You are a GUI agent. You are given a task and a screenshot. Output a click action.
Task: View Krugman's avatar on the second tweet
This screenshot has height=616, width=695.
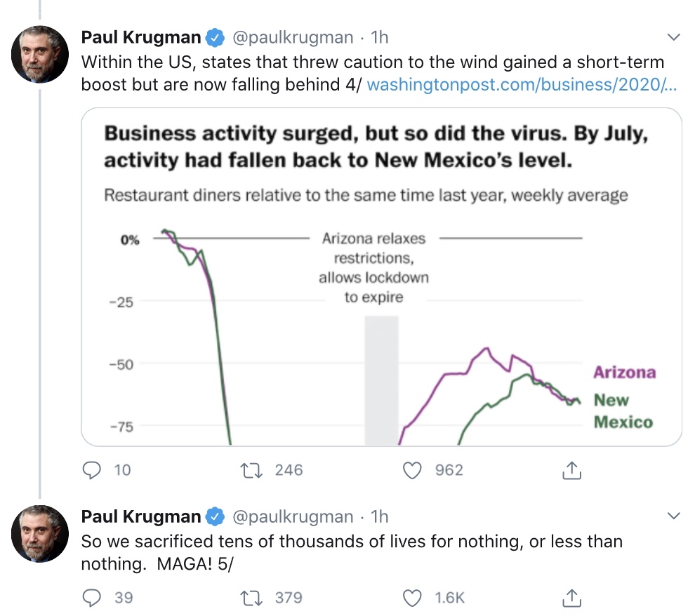pyautogui.click(x=41, y=534)
